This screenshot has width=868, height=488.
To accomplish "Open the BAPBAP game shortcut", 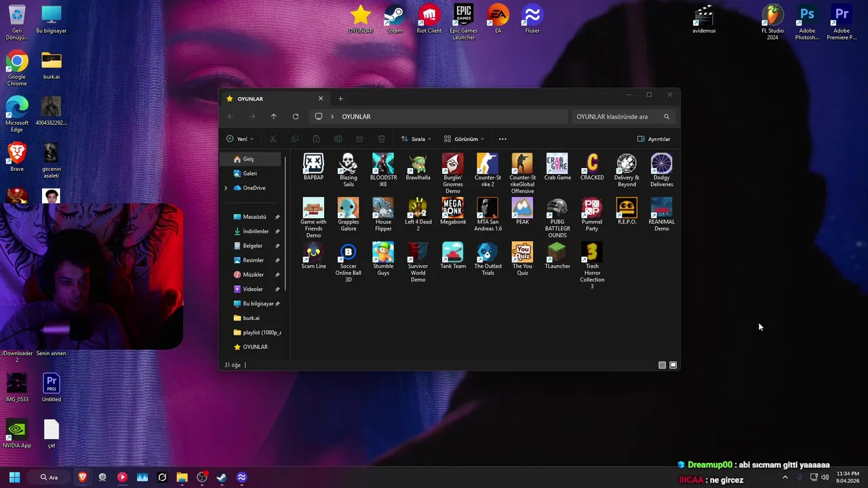I will [313, 167].
